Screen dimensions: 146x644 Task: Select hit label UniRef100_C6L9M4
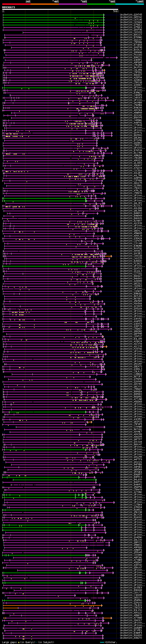point(131,70)
